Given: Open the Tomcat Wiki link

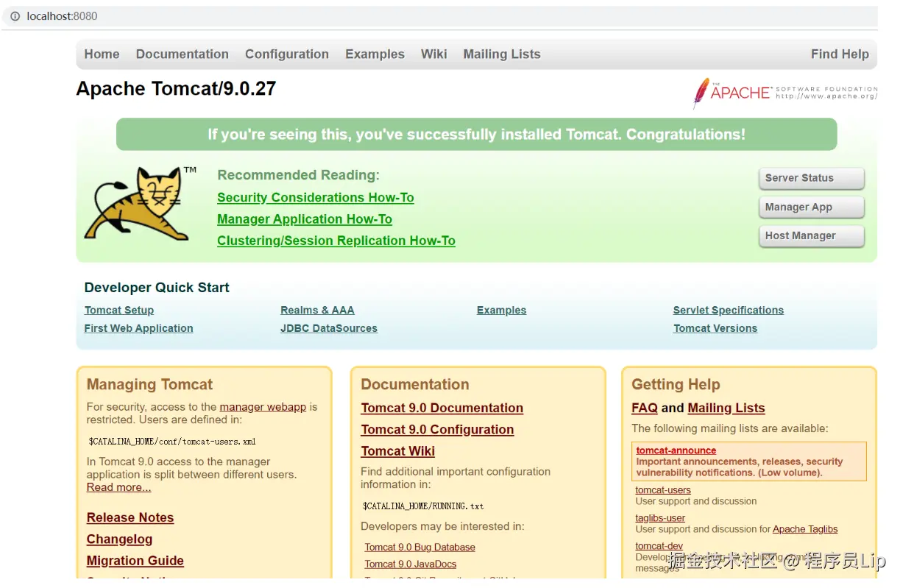Looking at the screenshot, I should coord(397,451).
